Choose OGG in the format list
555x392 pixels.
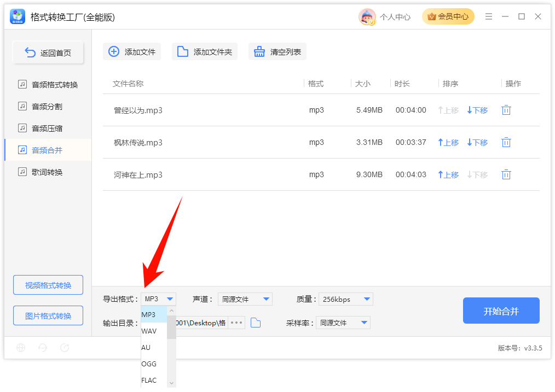[154, 364]
